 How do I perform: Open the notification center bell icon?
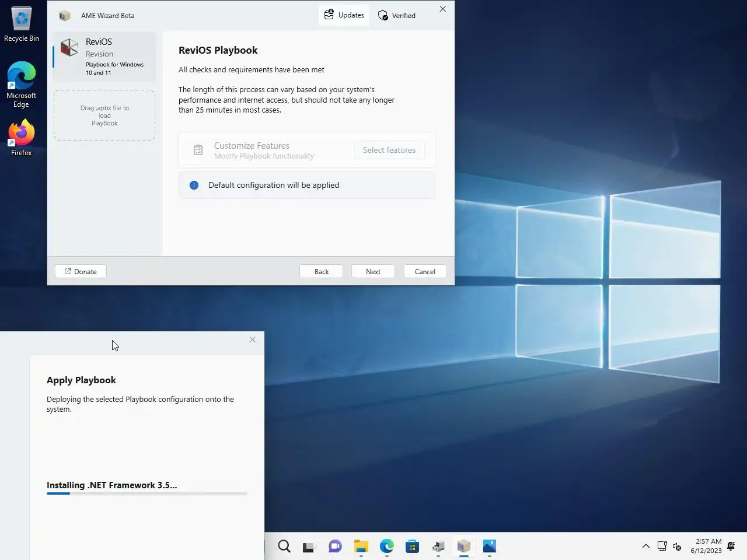731,546
